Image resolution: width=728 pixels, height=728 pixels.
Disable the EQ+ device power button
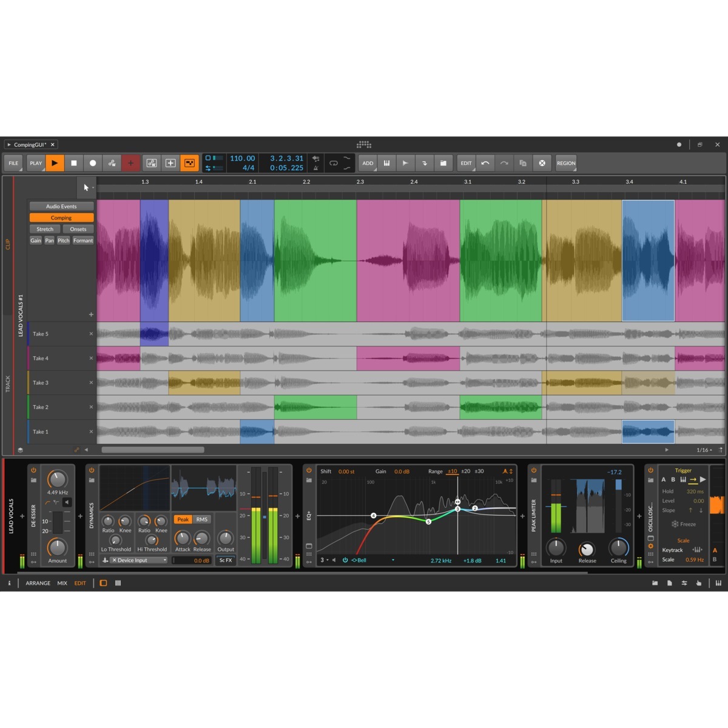point(309,470)
